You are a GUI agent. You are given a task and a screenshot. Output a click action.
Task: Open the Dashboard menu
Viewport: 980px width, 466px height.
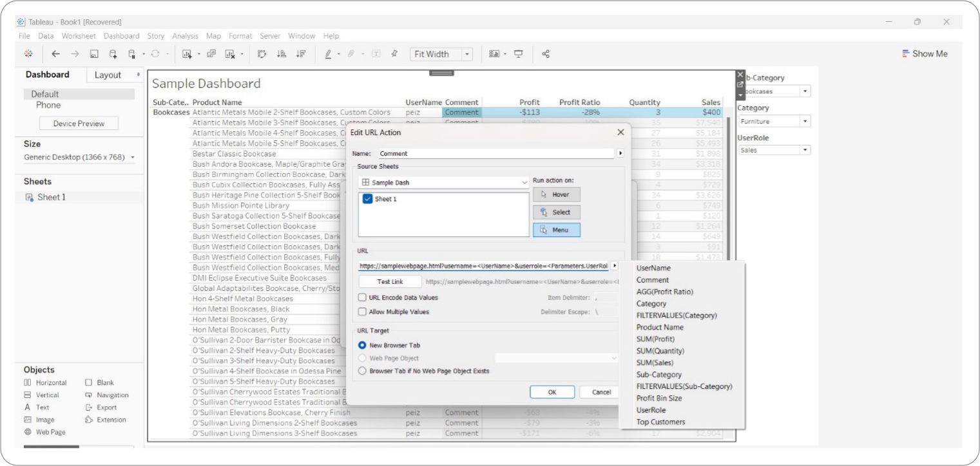tap(121, 36)
